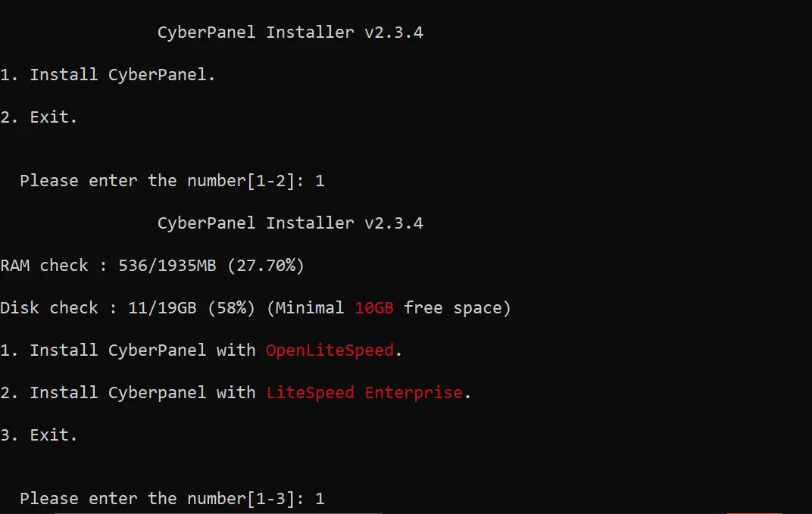812x514 pixels.
Task: Click the second CyberPanel Installer v2.3.4 heading
Action: pyautogui.click(x=290, y=223)
